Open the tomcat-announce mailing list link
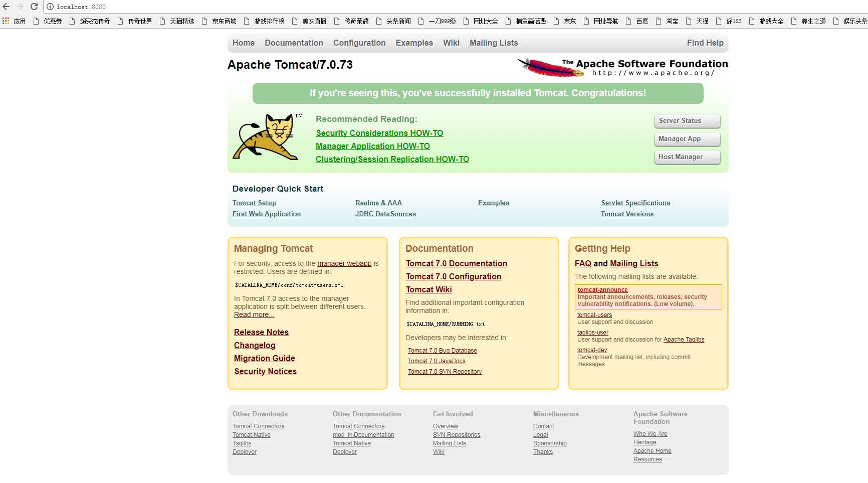The height and width of the screenshot is (483, 868). [x=602, y=290]
